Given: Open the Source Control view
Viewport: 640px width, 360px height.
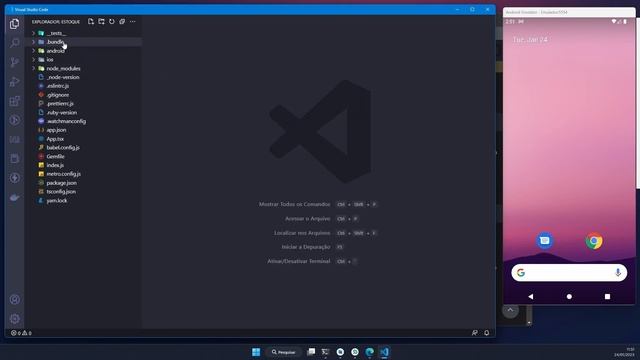Looking at the screenshot, I should (15, 62).
